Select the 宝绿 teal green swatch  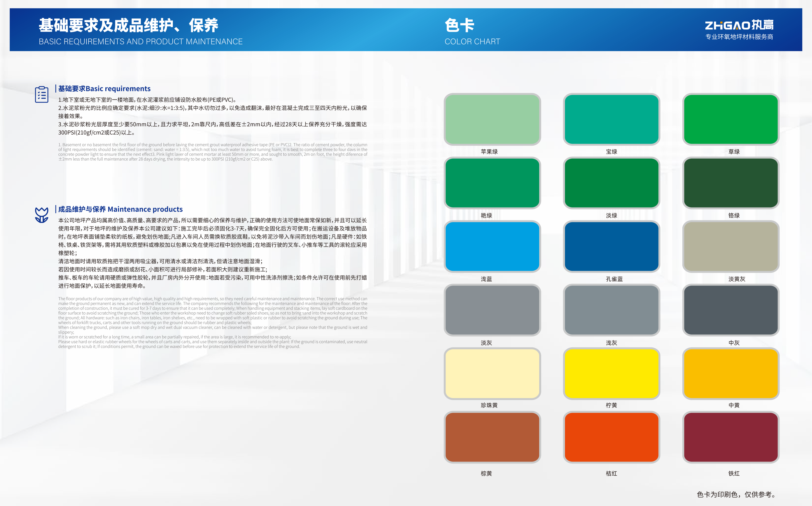click(x=611, y=119)
